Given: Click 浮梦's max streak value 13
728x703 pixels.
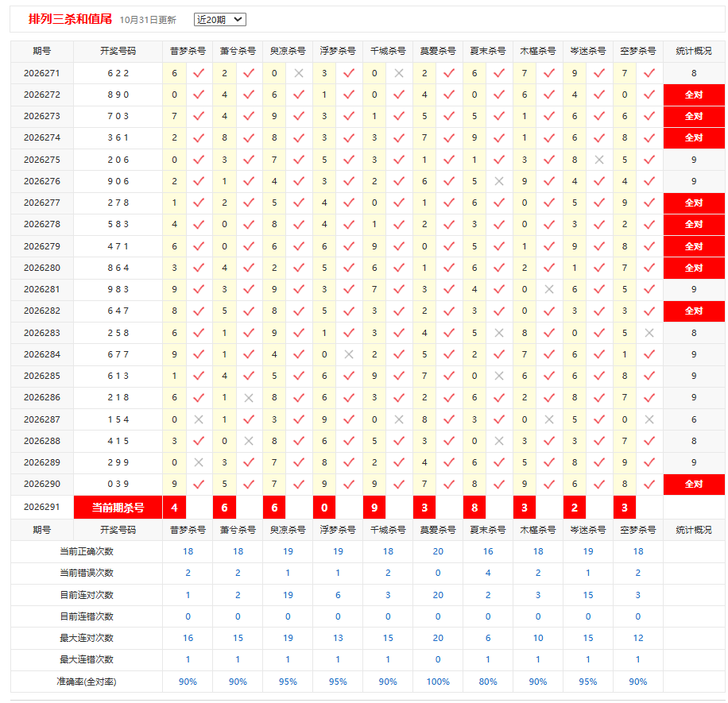Looking at the screenshot, I should [x=338, y=638].
